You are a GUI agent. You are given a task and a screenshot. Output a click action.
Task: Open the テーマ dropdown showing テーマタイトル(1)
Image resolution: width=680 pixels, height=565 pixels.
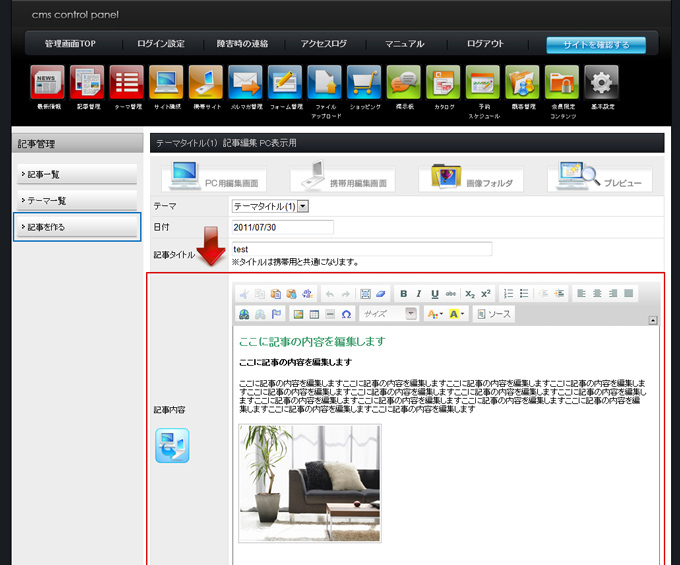point(270,206)
